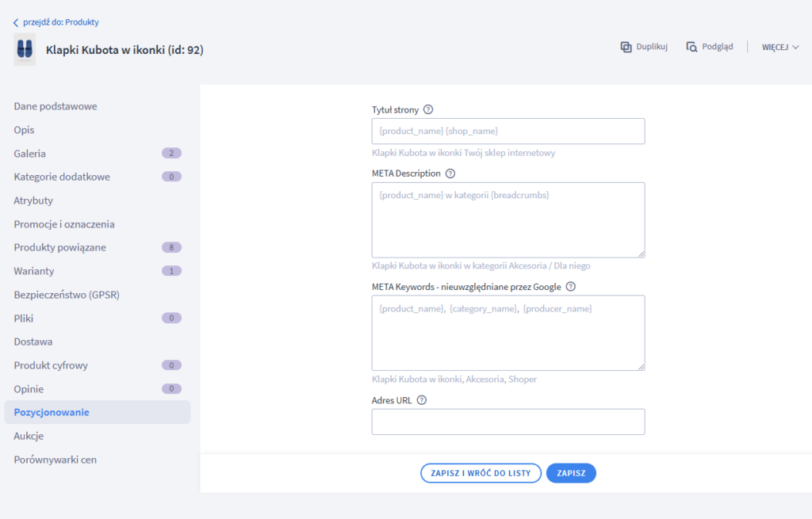Click the Produkty powiązane badge 8

click(x=171, y=247)
